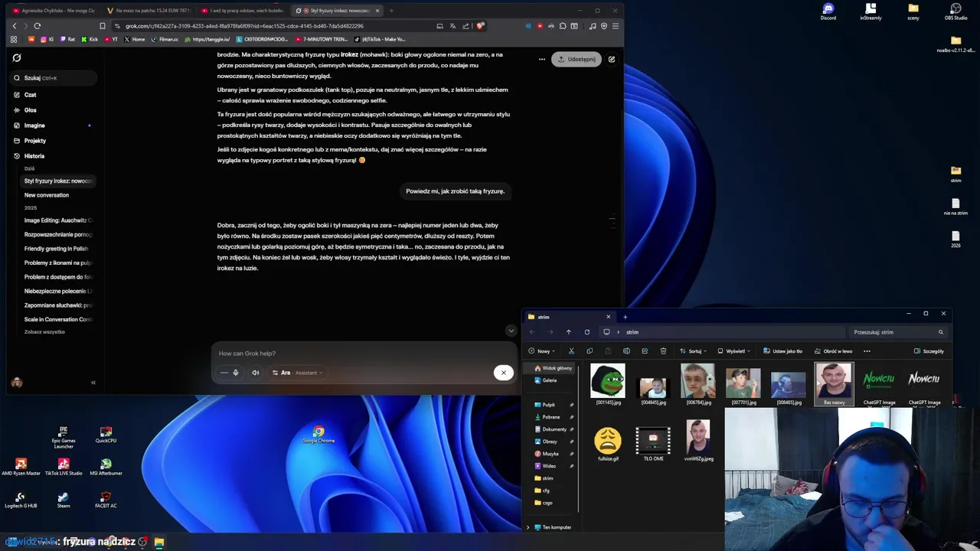
Task: Stop voice mode with the X button
Action: coord(503,373)
